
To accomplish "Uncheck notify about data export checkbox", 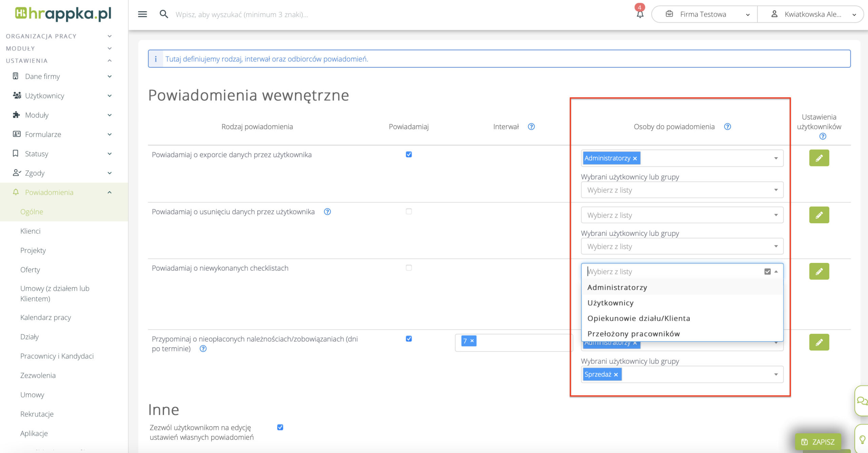I will (x=409, y=155).
